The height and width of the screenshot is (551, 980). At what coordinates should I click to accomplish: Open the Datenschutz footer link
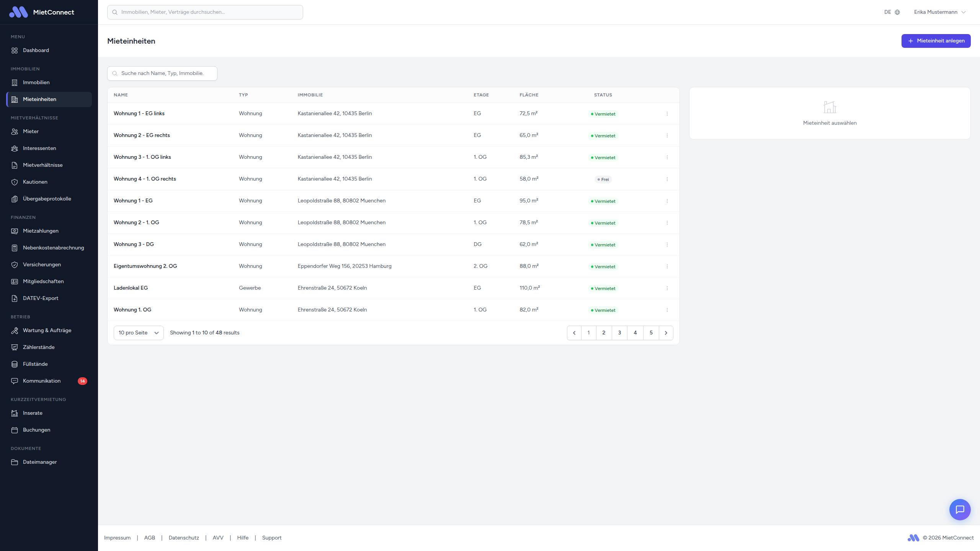point(184,538)
